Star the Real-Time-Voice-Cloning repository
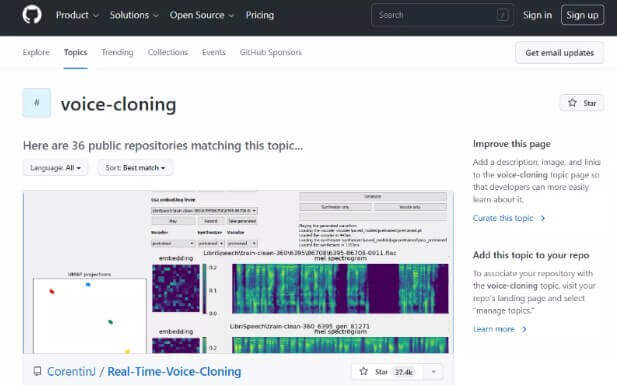 coord(386,372)
